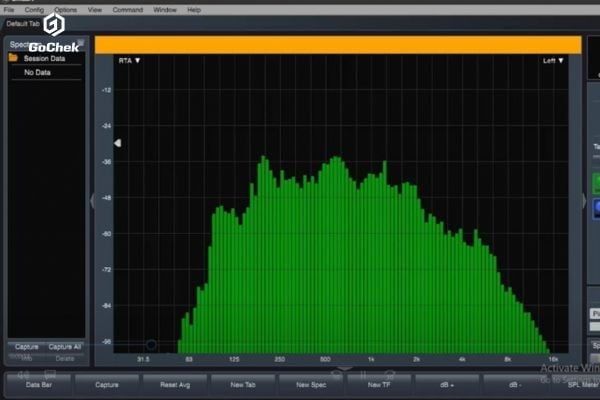Click the data panel header corner icon
600x400 pixels.
pyautogui.click(x=81, y=42)
